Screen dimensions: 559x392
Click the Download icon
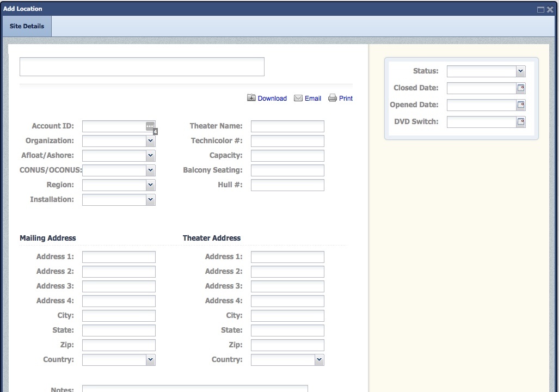(251, 98)
